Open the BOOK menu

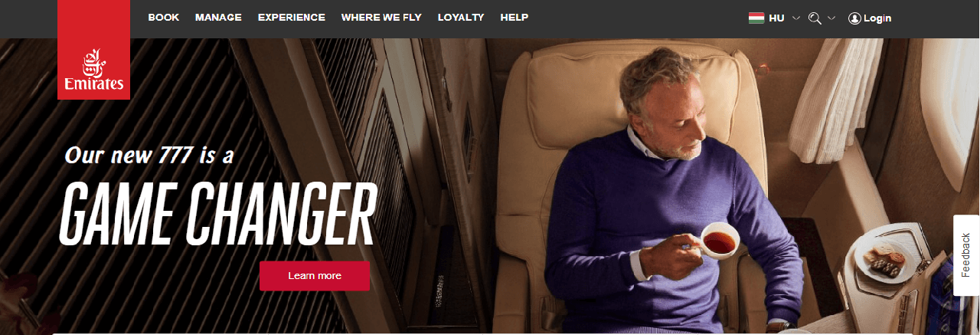tap(163, 18)
